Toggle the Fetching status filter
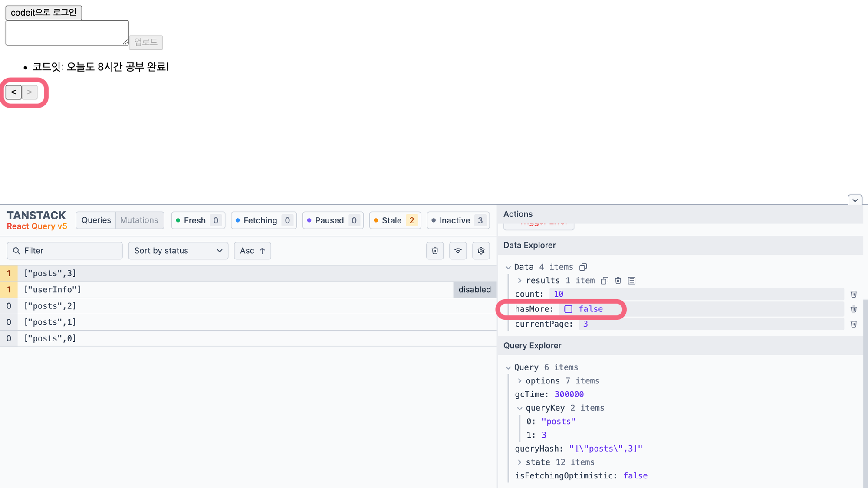Viewport: 868px width, 488px height. tap(264, 220)
